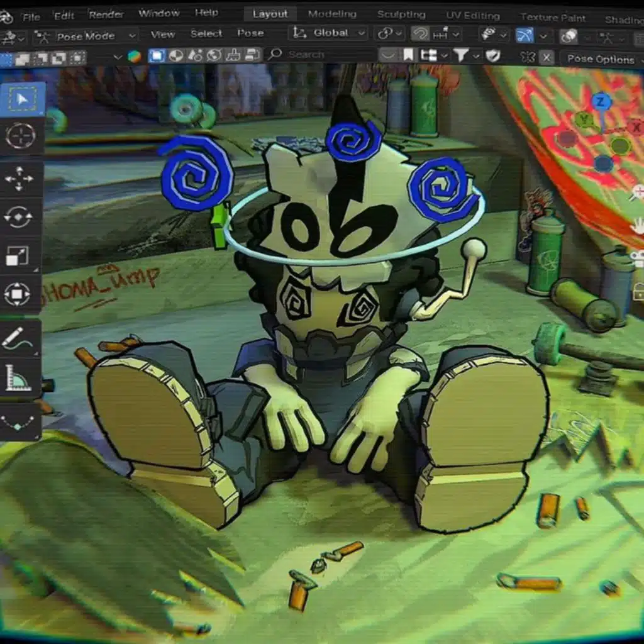Switch to the Sculpting workspace tab

[401, 14]
